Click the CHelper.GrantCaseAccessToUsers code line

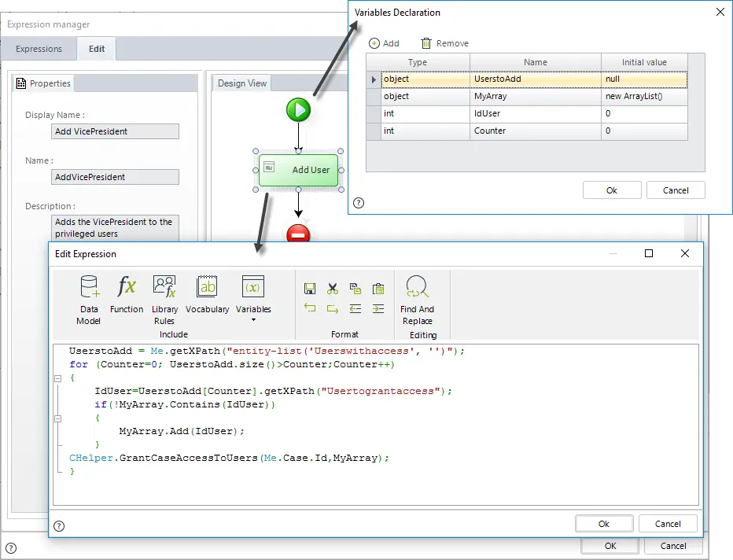tap(229, 458)
